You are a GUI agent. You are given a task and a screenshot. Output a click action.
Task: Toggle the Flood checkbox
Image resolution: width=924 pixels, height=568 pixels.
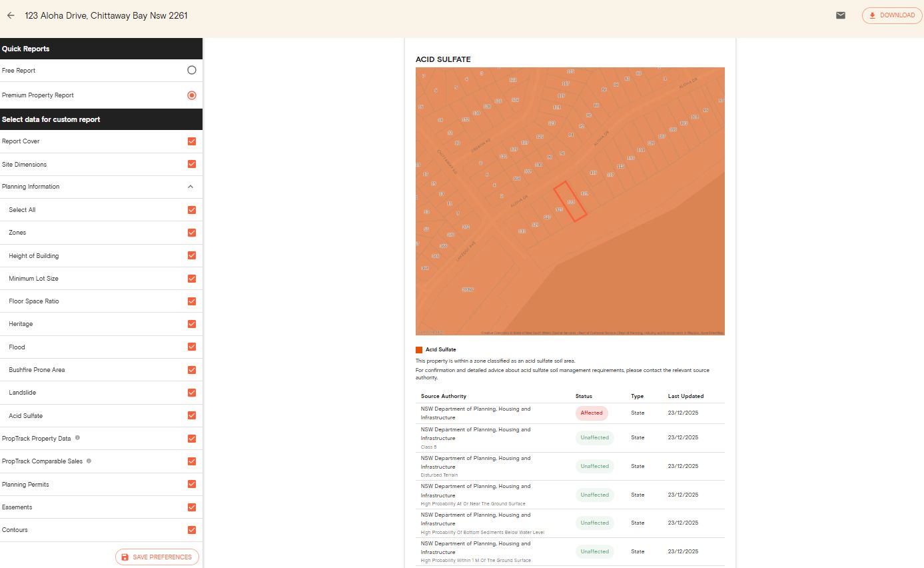coord(192,347)
